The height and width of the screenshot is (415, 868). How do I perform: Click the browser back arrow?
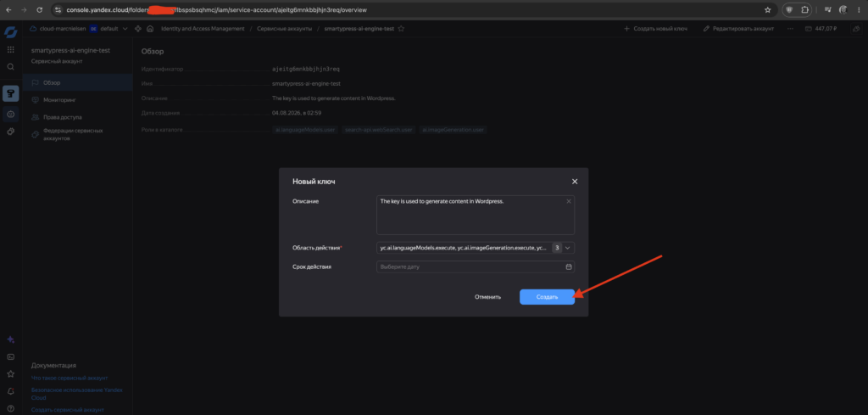click(8, 10)
